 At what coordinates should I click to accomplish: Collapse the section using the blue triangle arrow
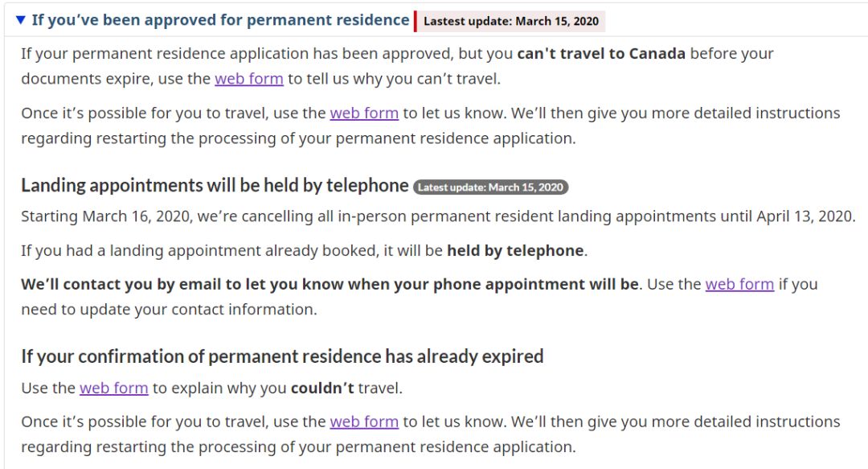pyautogui.click(x=20, y=20)
